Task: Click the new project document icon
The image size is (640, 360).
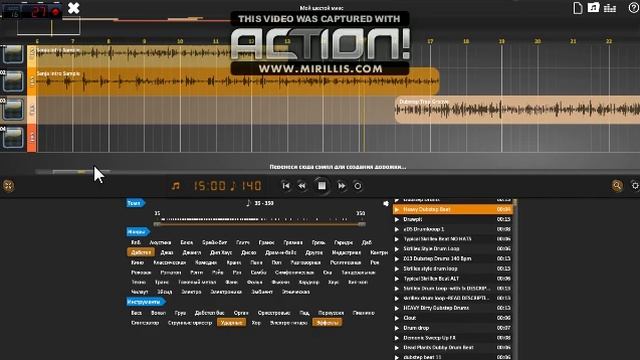Action: [578, 8]
